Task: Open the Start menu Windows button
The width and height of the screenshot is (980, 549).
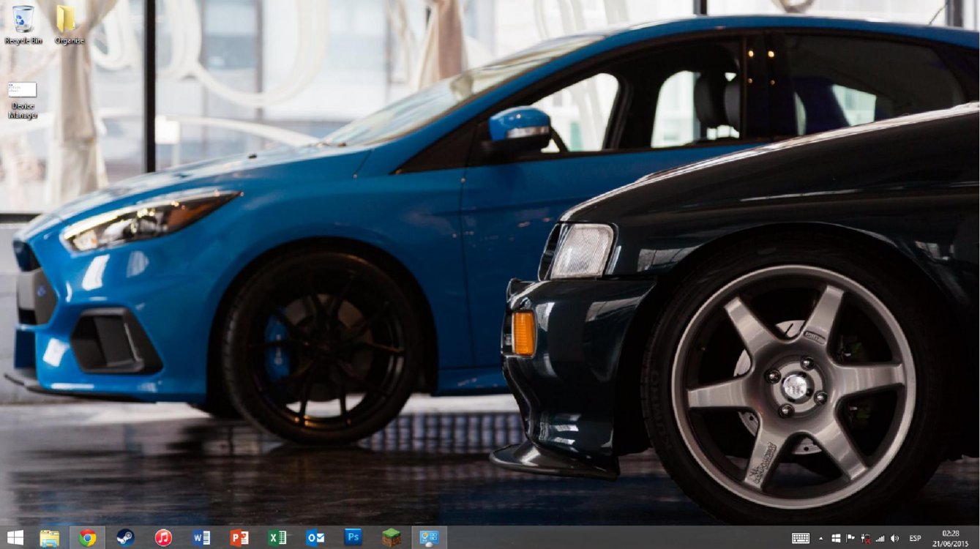Action: pos(15,538)
